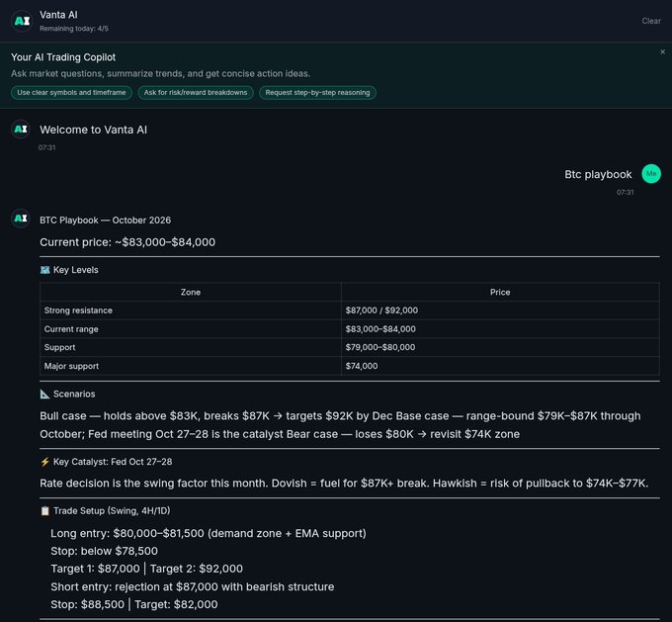Click the Price column header

point(500,292)
